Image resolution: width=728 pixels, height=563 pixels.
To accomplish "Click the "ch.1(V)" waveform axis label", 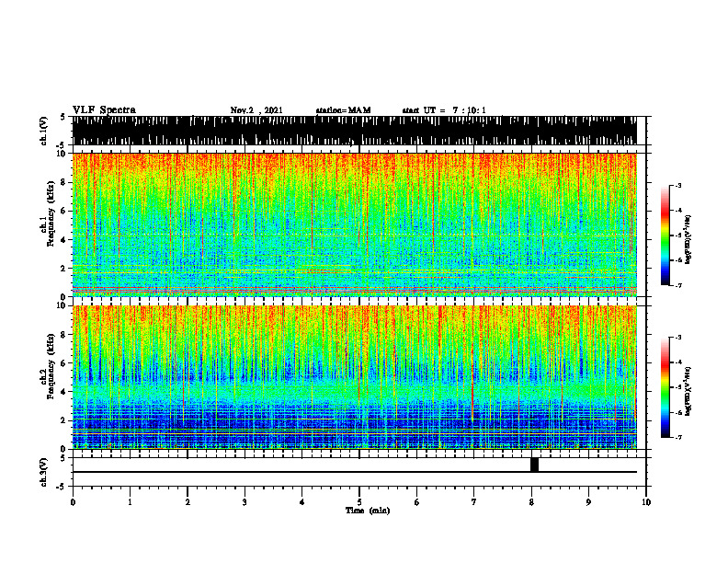I will click(44, 131).
